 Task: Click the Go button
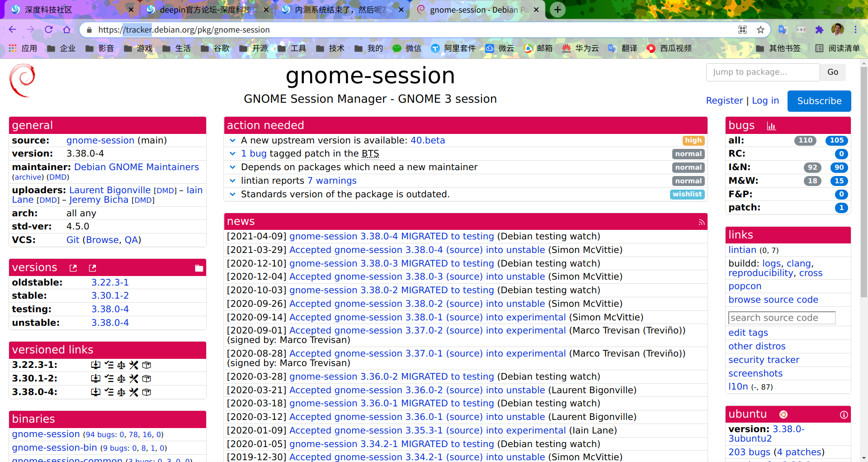click(x=833, y=72)
